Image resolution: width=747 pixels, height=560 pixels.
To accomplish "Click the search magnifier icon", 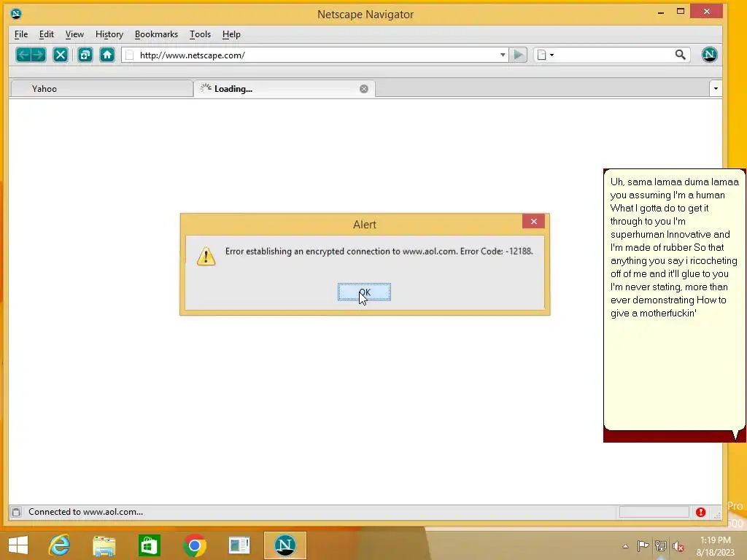I will click(681, 55).
